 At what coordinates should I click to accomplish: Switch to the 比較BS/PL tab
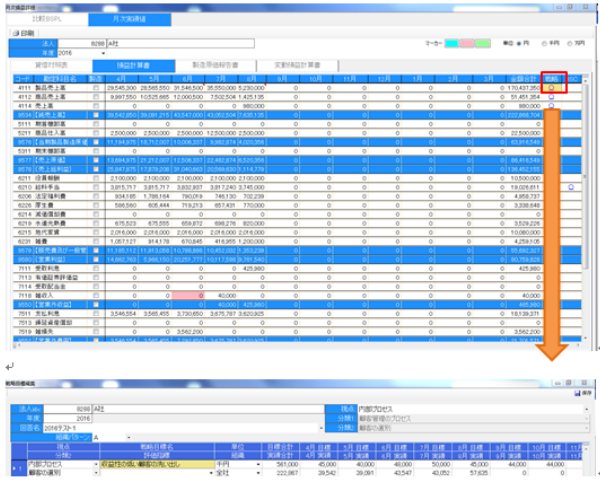coord(46,19)
